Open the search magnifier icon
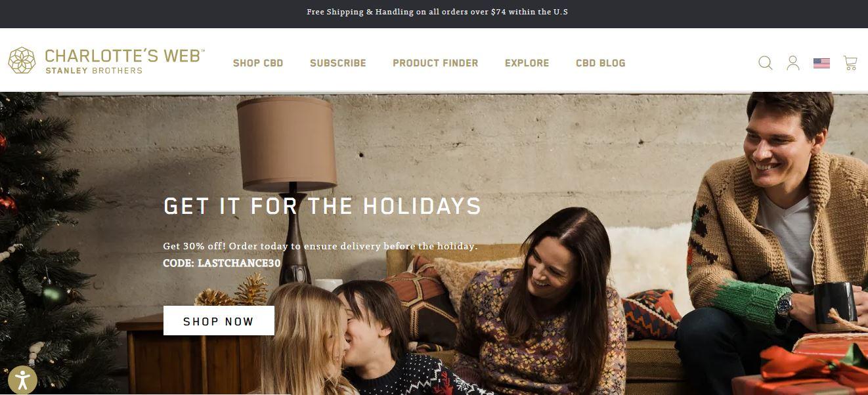Viewport: 868px width, 395px height. point(766,63)
